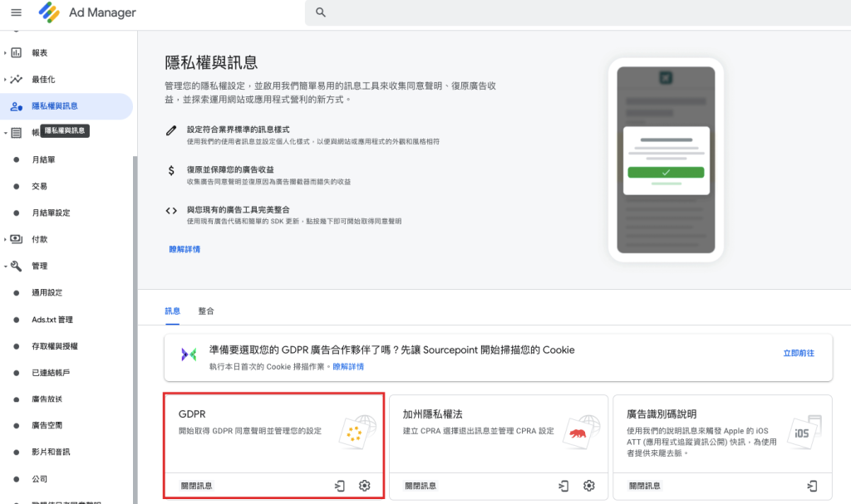The image size is (851, 504).
Task: Collapse the billing section arrow
Action: tap(6, 133)
